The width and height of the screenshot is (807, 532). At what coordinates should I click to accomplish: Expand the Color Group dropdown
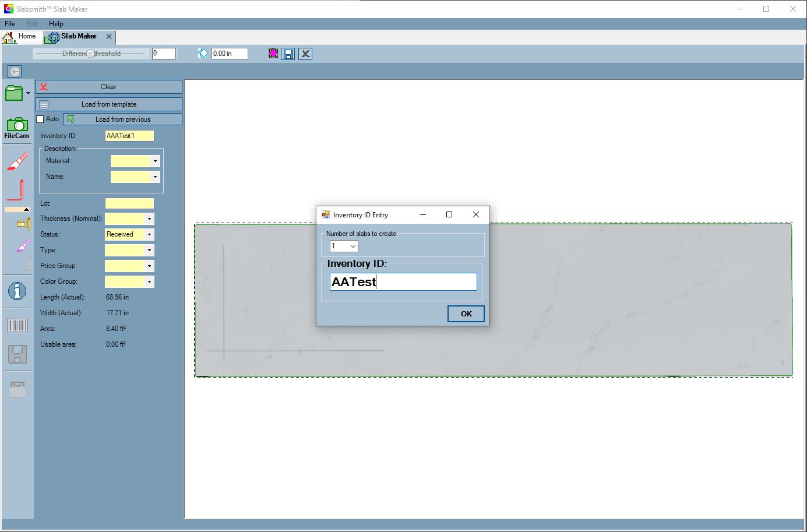[150, 281]
